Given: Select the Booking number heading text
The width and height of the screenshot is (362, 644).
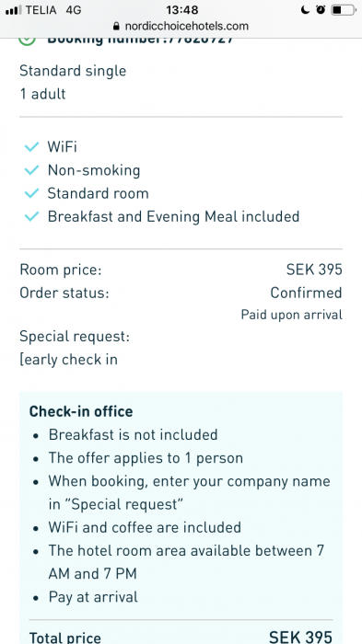Looking at the screenshot, I should [140, 41].
